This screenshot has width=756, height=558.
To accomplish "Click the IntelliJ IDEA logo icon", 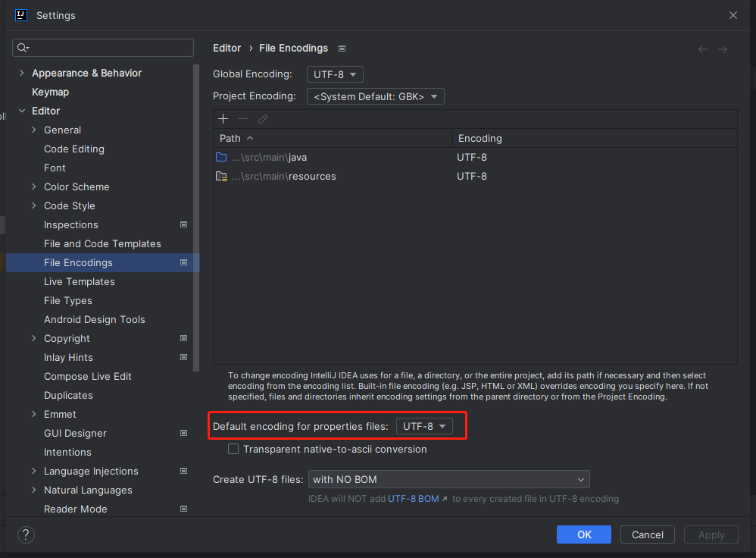I will click(x=21, y=15).
